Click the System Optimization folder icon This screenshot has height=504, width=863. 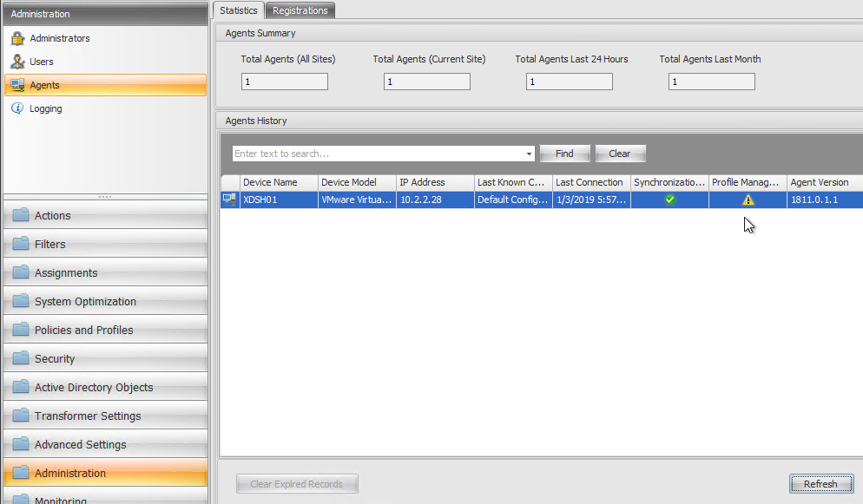coord(21,301)
